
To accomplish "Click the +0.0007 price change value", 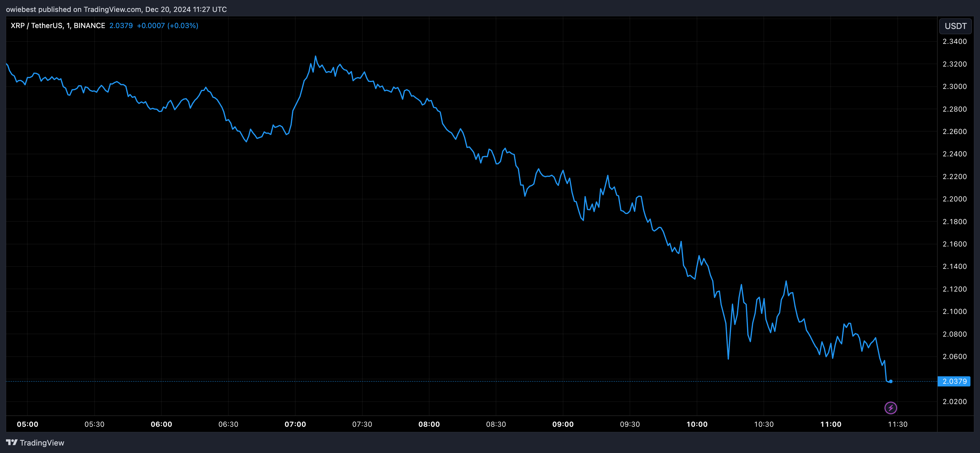I will [x=151, y=25].
